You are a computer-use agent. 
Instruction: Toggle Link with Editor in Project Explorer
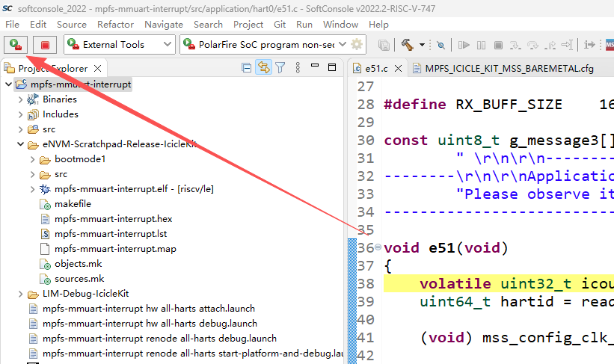point(263,68)
